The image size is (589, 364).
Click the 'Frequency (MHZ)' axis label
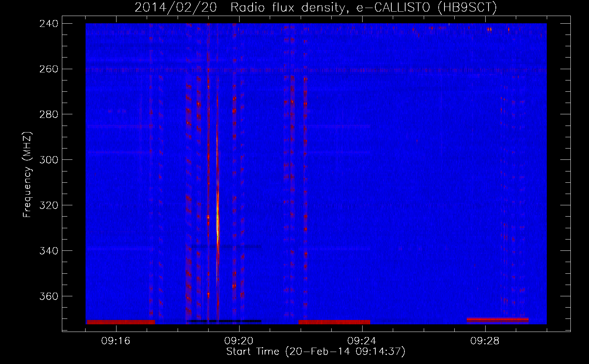[27, 175]
